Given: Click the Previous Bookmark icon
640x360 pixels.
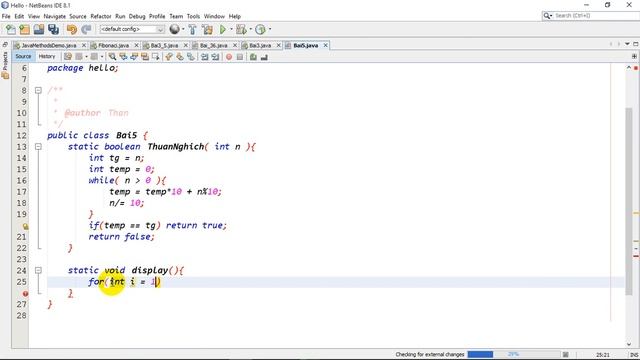Looking at the screenshot, I should click(x=169, y=57).
